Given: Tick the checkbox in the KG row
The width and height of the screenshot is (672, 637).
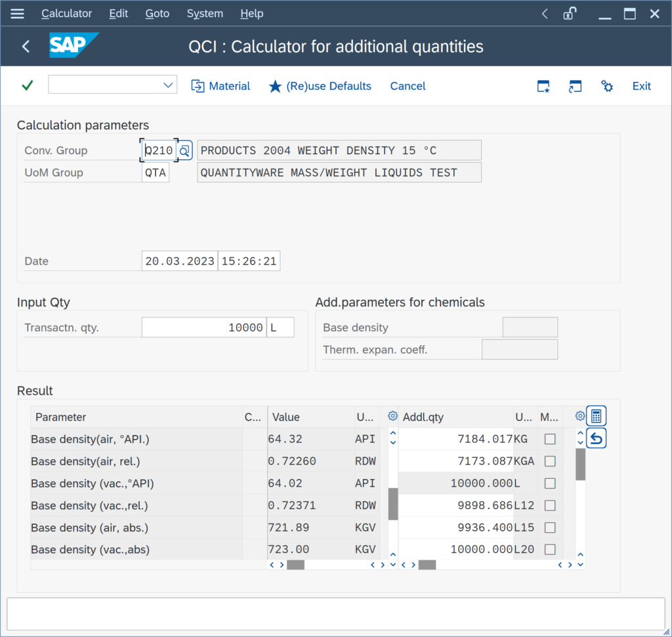Looking at the screenshot, I should [x=550, y=439].
